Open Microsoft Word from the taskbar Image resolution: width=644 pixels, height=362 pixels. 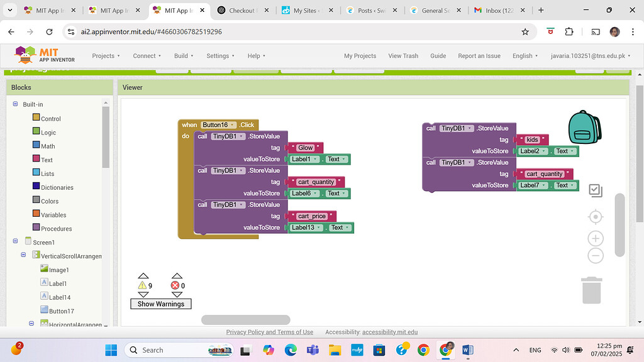(467, 350)
